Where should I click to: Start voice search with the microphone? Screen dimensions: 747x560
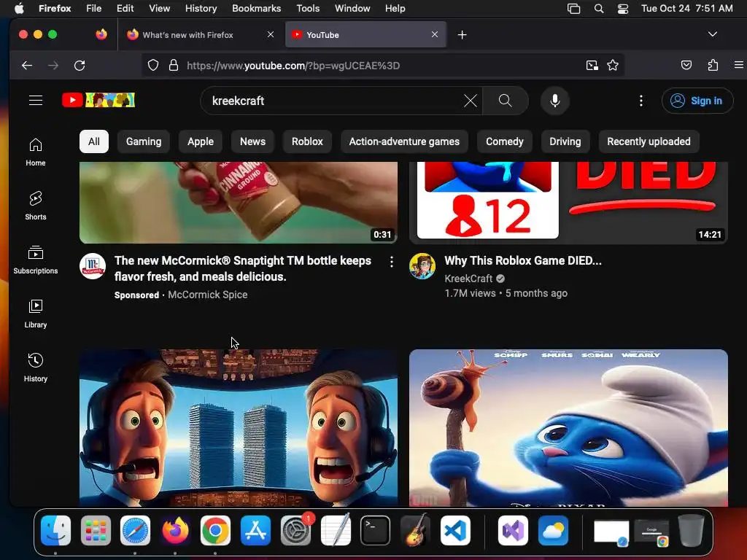[x=555, y=101]
